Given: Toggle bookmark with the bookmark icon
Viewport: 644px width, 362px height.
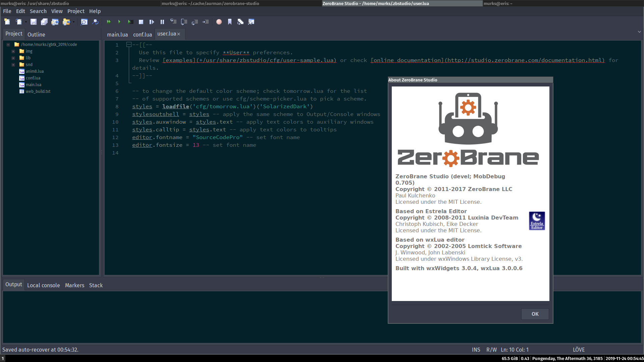Looking at the screenshot, I should [230, 22].
